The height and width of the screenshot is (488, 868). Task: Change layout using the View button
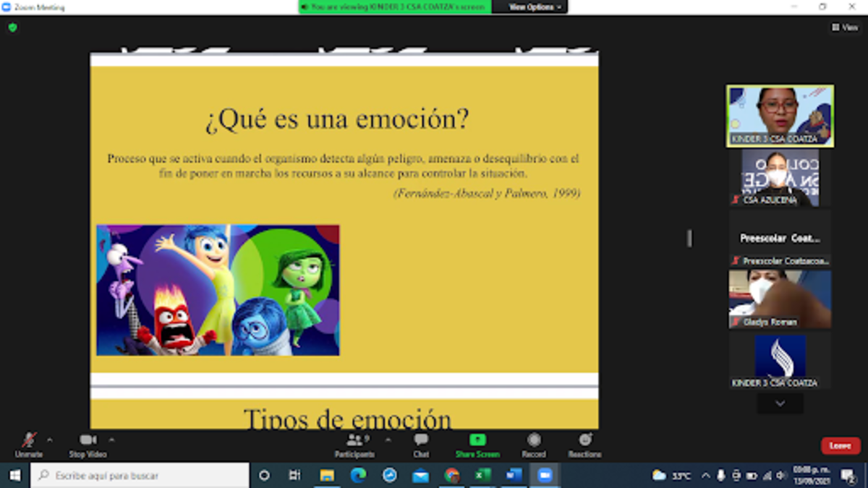[x=845, y=27]
